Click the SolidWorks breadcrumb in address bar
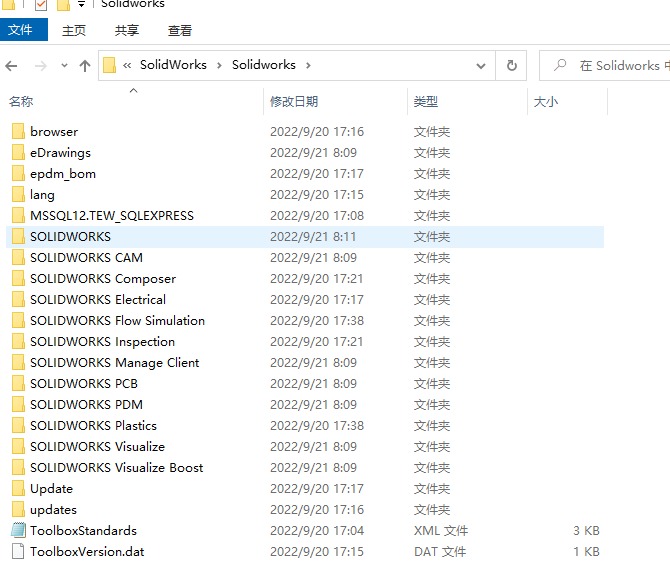Viewport: 670px width, 587px height. coord(173,65)
